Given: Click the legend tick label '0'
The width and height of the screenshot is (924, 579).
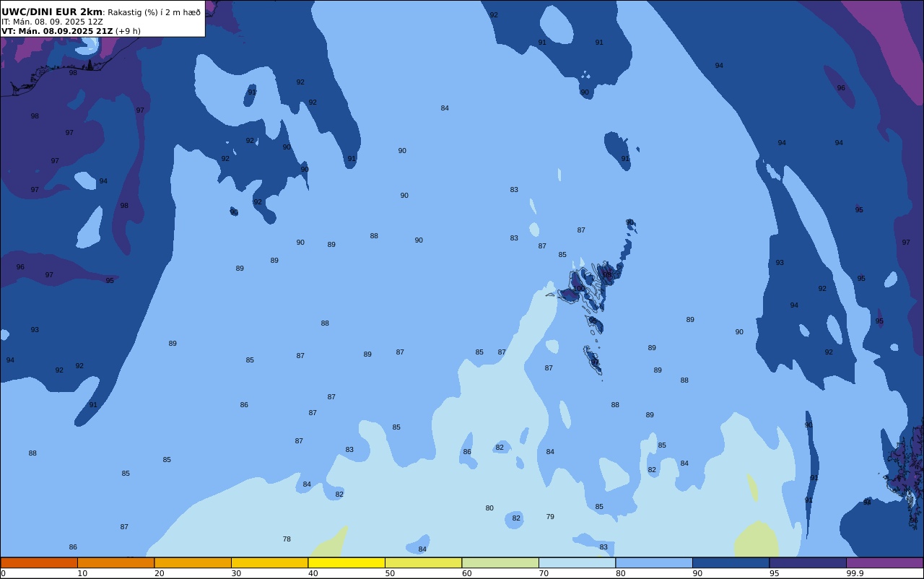Looking at the screenshot, I should [3, 573].
